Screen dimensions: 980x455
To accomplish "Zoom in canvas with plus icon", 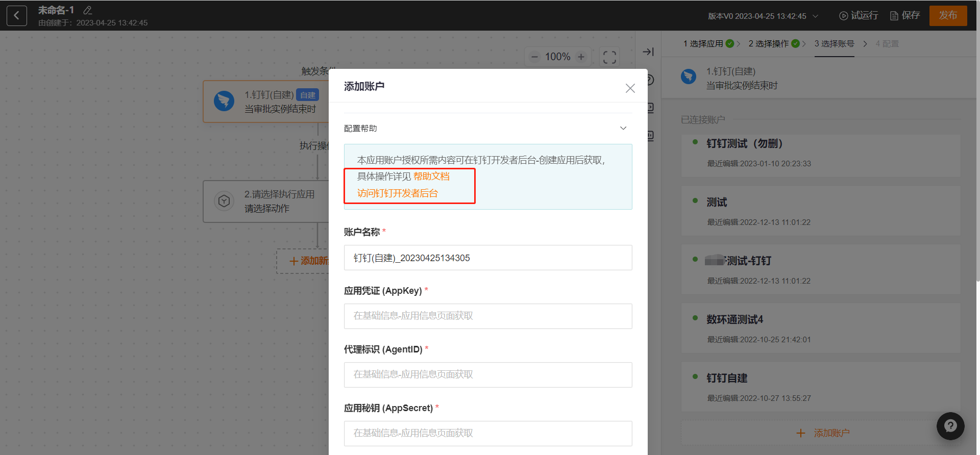I will (x=581, y=57).
